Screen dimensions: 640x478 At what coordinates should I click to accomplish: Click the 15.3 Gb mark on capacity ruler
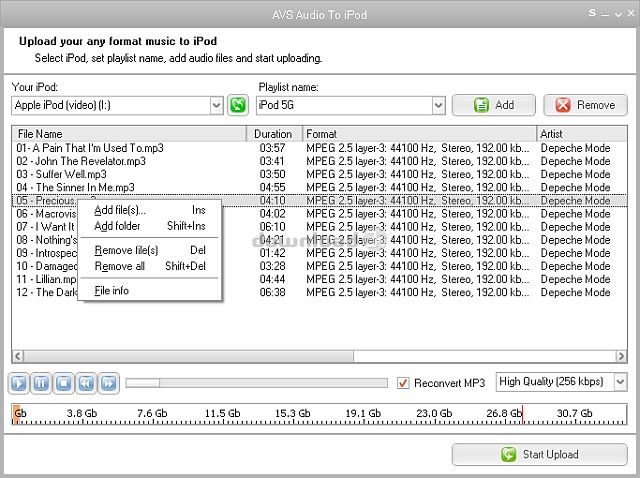(292, 413)
